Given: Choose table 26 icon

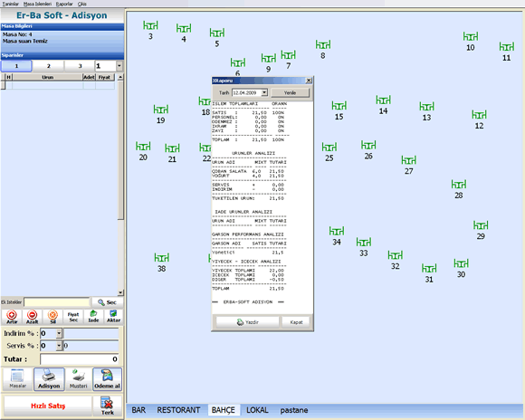Looking at the screenshot, I should pos(368,145).
